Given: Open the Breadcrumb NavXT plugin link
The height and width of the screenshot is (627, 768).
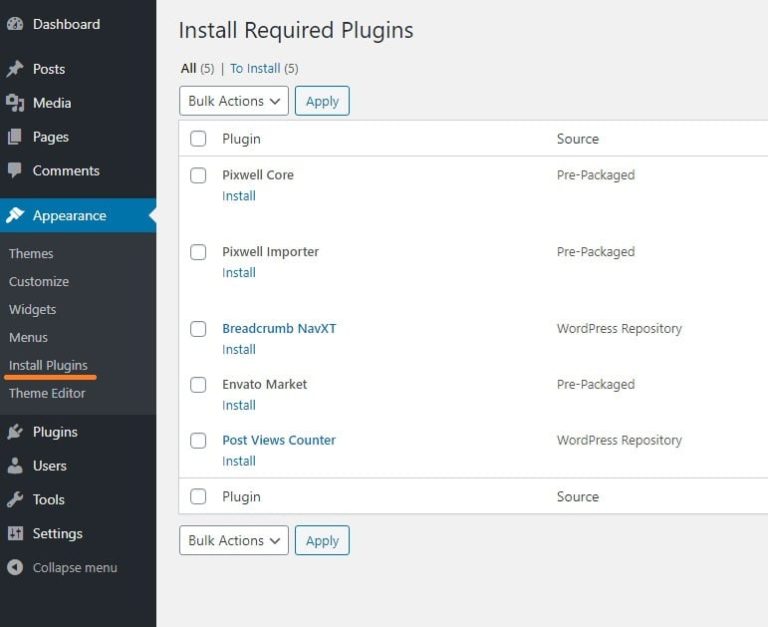Looking at the screenshot, I should [x=279, y=328].
